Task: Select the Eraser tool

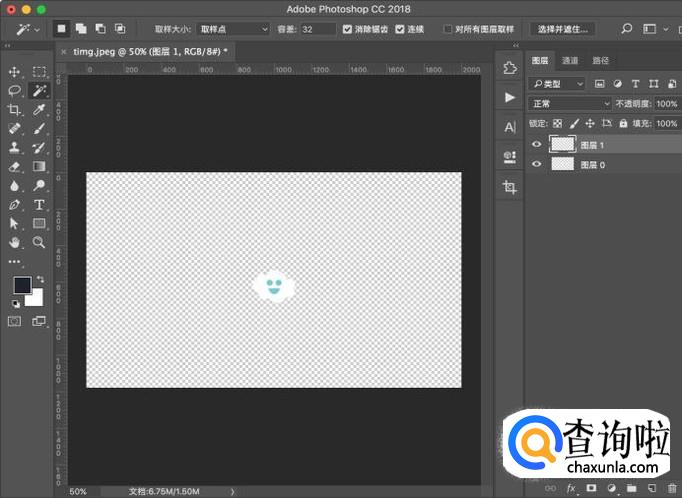Action: pos(15,167)
